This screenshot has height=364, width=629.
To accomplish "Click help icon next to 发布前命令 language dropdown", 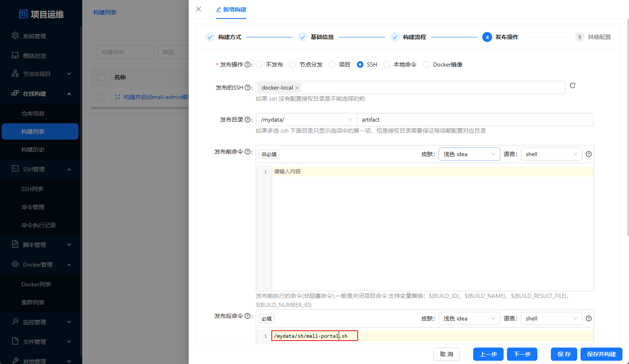I will coord(589,154).
